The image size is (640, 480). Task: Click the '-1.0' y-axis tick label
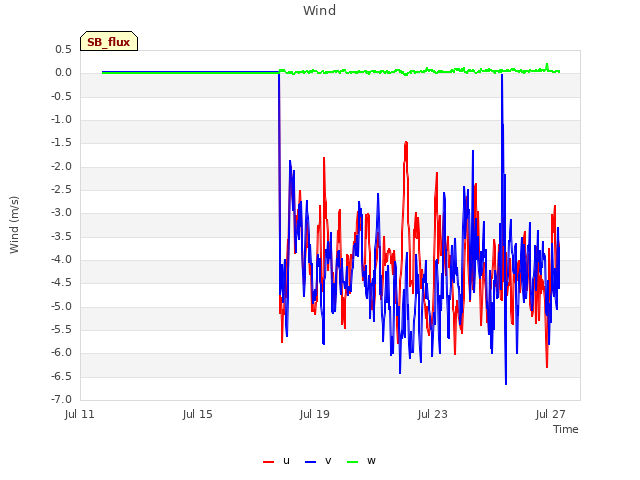point(61,120)
